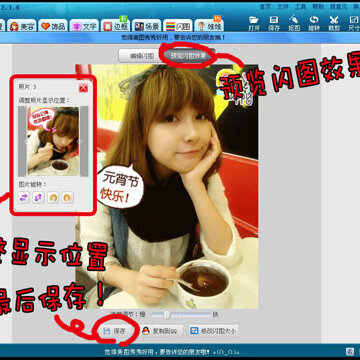Click the 元宵节快乐 speech bubble sticker
Screen dimensions: 360x360
120,186
